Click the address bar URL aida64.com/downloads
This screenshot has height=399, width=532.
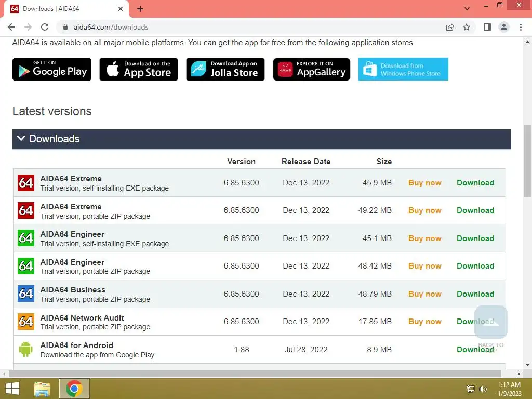[x=111, y=27]
